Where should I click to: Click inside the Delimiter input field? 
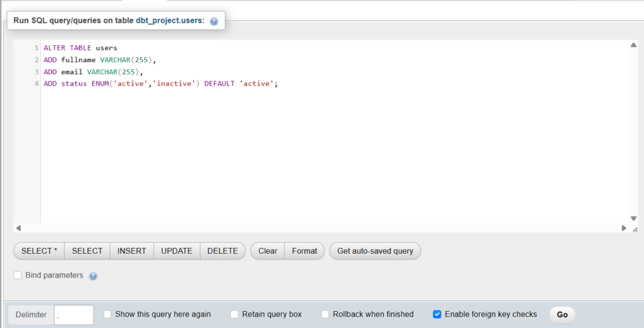coord(74,315)
